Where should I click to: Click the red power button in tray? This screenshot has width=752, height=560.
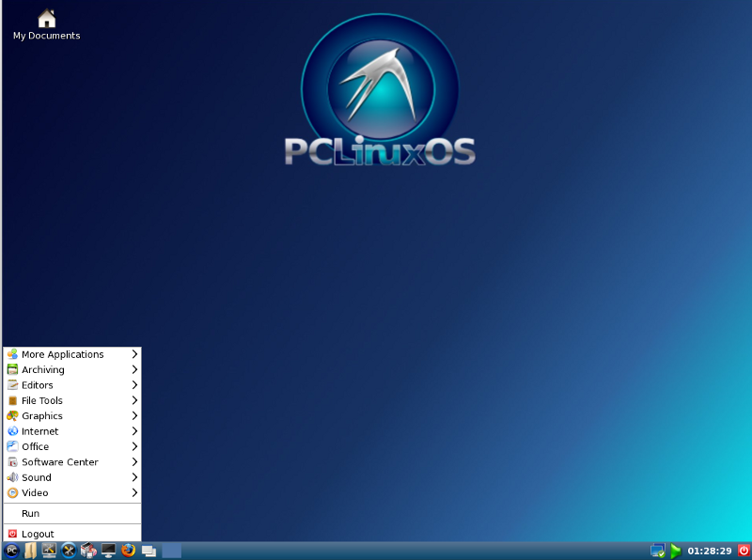coord(744,551)
